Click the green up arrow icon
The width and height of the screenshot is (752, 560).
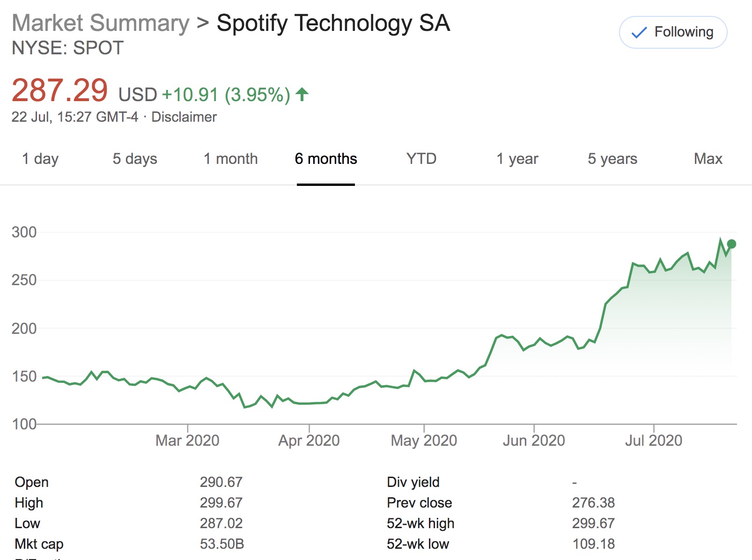tap(302, 94)
